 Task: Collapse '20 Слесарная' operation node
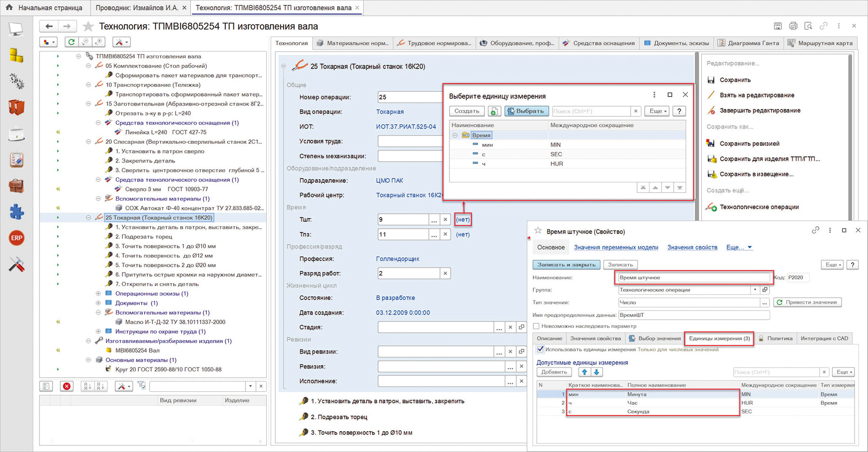coord(88,142)
